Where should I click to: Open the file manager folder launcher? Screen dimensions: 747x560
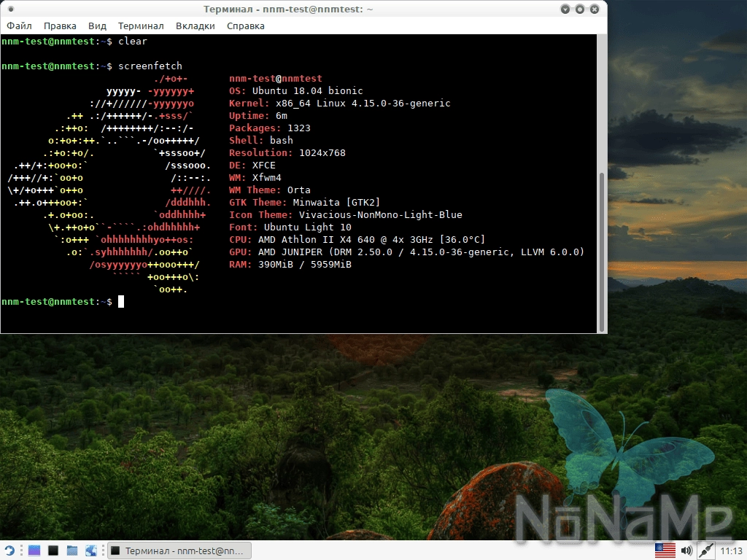point(72,551)
